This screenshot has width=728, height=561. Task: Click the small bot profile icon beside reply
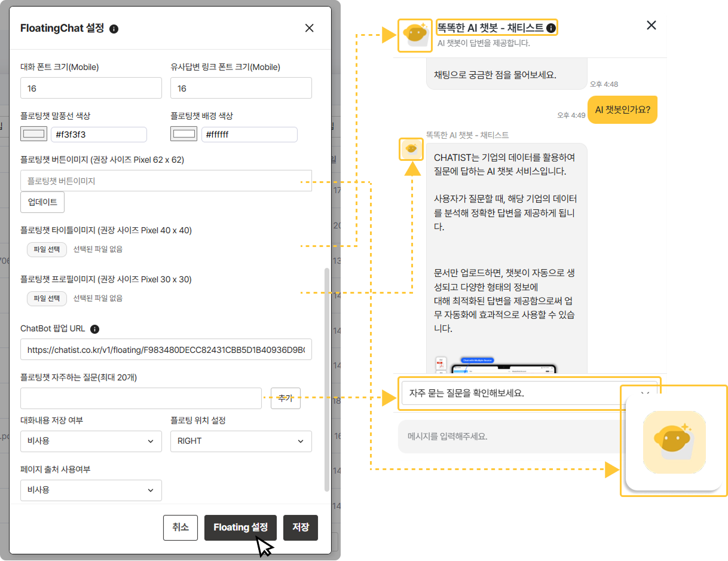411,148
